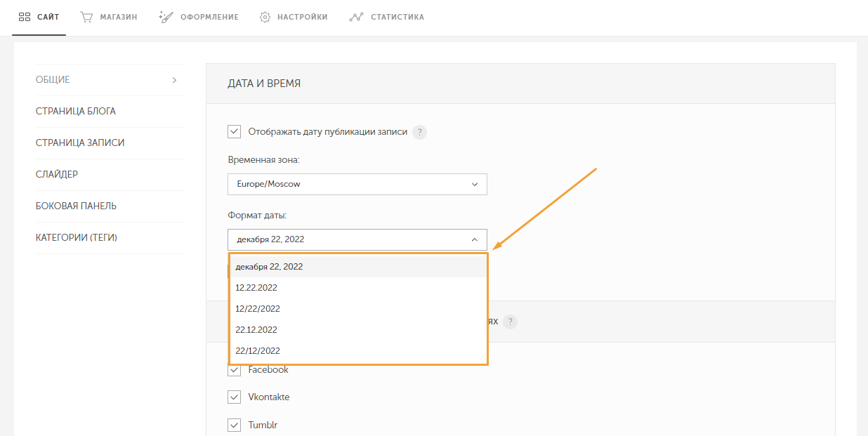Screen dimensions: 868x436
Task: Select date format 22.12.2022
Action: pyautogui.click(x=256, y=330)
